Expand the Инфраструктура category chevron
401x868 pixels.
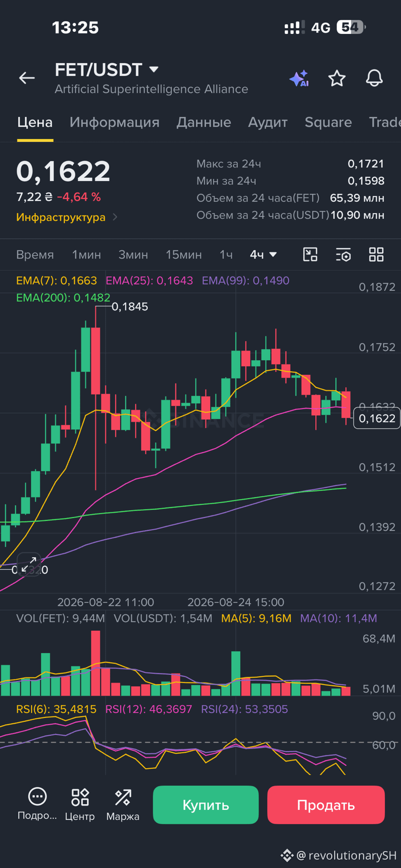[115, 217]
